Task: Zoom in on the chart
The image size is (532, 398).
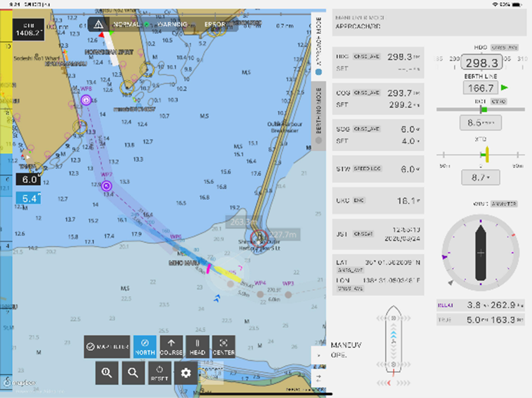Action: point(107,373)
